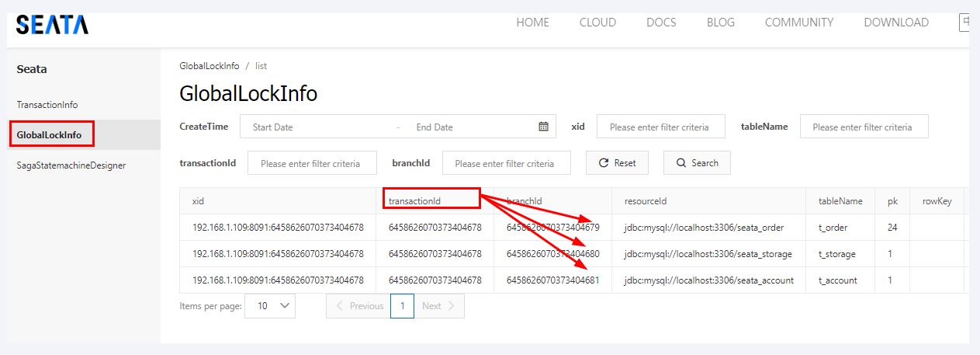Click the t_storage table name cell
This screenshot has height=355, width=980.
[x=840, y=254]
